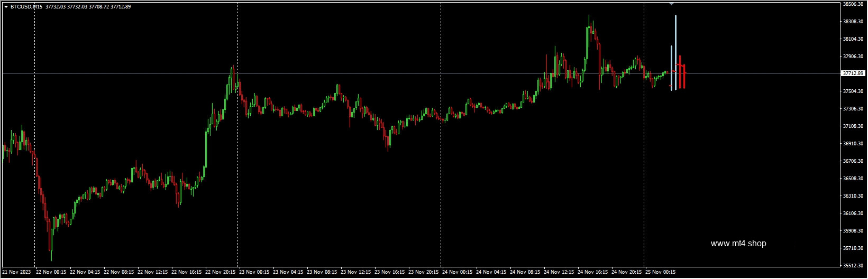Click the 23 Nov 16:15 time label
Viewport: 868px width, 279px height.
point(389,273)
